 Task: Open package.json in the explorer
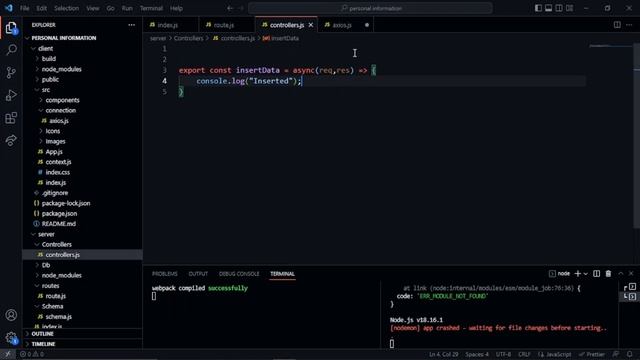59,213
